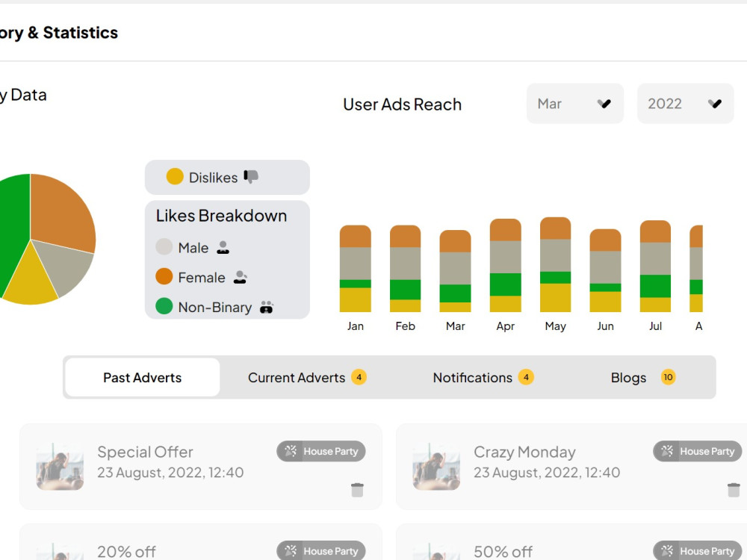Click the House Party tag on 50% off
The image size is (747, 560).
click(698, 550)
